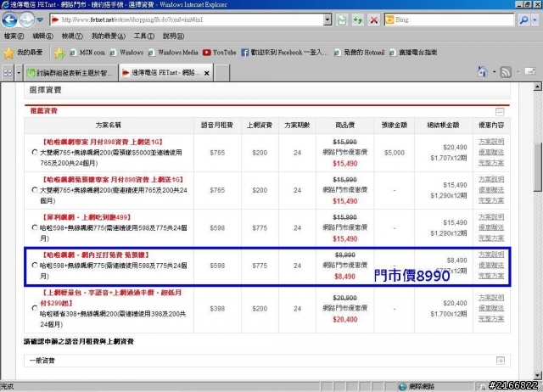Click the Internet Explorer logo in title bar

(x=5, y=4)
